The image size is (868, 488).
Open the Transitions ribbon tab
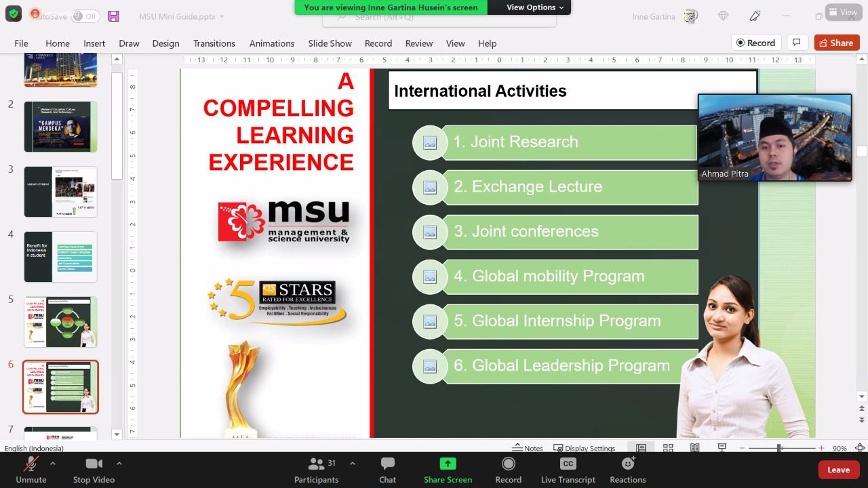point(214,43)
